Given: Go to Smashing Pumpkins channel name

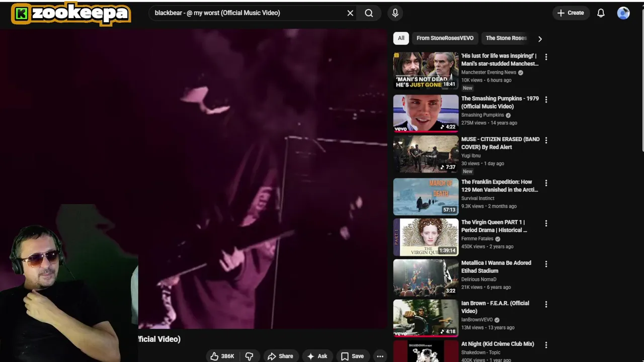Looking at the screenshot, I should pos(482,115).
